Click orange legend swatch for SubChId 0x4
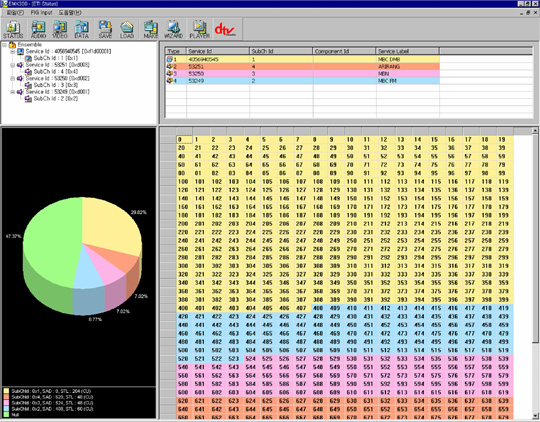Screen dimensions: 540x422 tap(6, 397)
